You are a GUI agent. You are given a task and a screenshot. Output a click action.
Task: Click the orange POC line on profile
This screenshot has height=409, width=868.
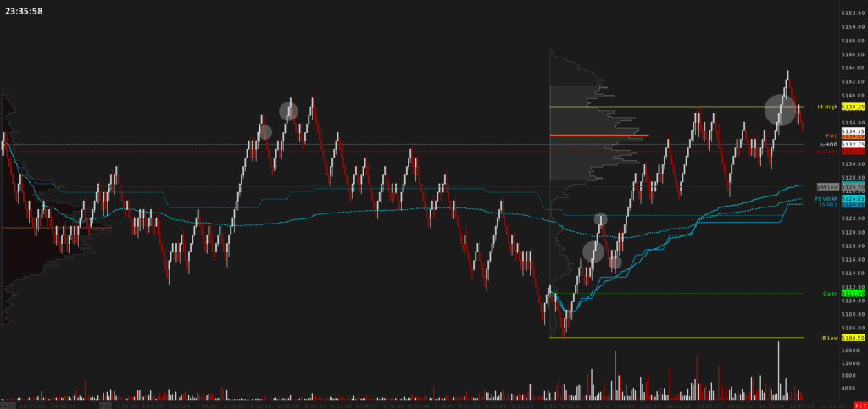[x=599, y=135]
